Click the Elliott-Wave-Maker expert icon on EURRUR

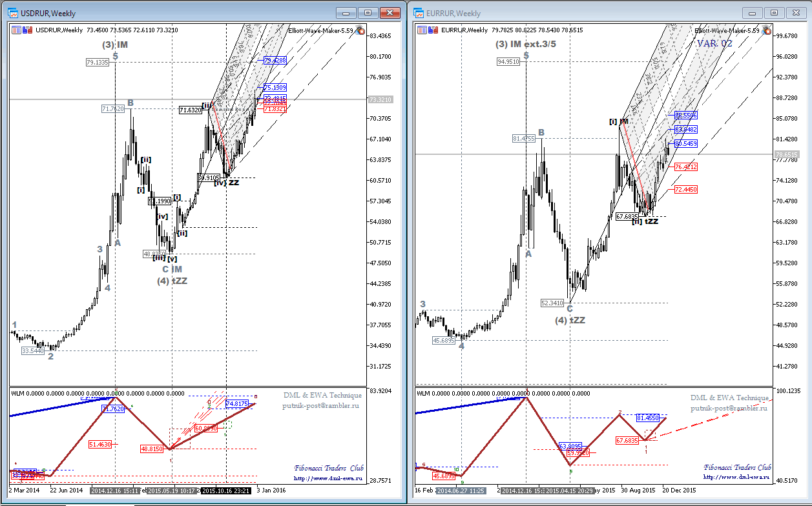(766, 30)
